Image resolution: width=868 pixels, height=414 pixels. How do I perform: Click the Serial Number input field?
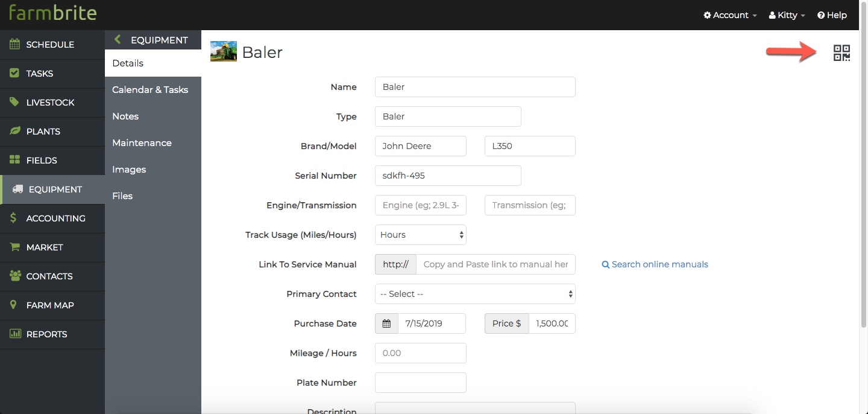tap(448, 176)
